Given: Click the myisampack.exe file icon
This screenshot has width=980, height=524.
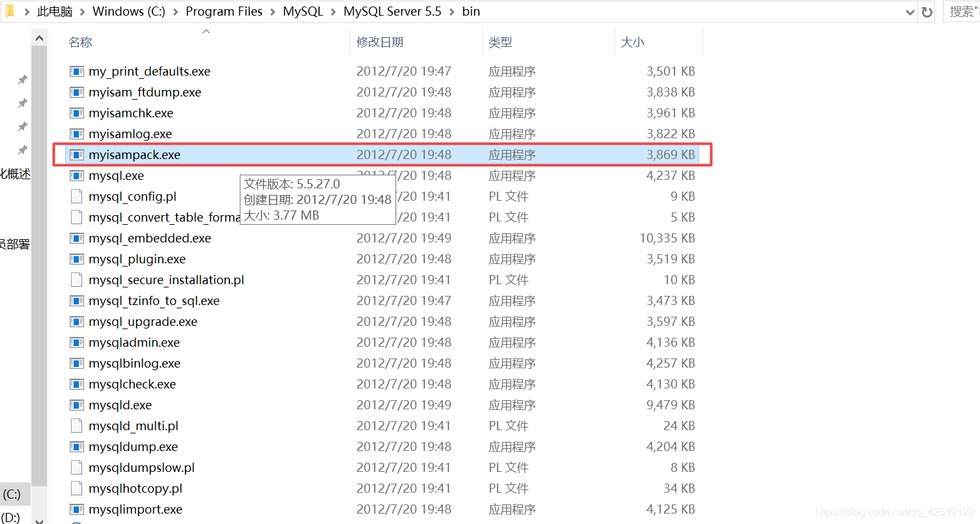Looking at the screenshot, I should (77, 155).
